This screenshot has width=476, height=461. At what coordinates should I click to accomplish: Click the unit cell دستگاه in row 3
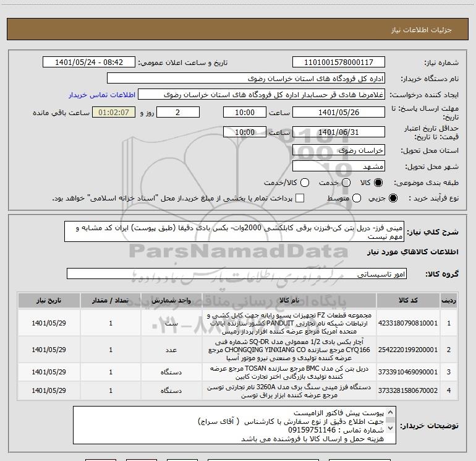click(x=171, y=372)
